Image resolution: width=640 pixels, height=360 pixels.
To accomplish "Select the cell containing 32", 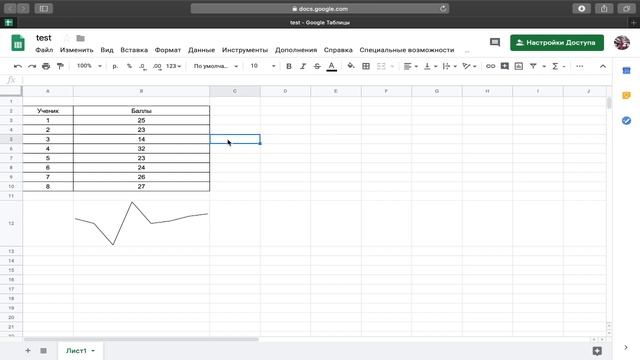I will pos(141,149).
